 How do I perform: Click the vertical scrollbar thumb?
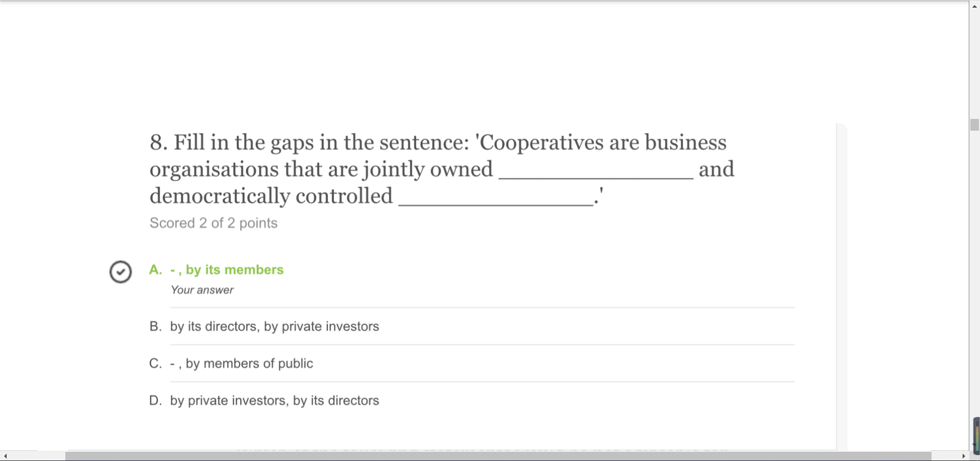(974, 125)
